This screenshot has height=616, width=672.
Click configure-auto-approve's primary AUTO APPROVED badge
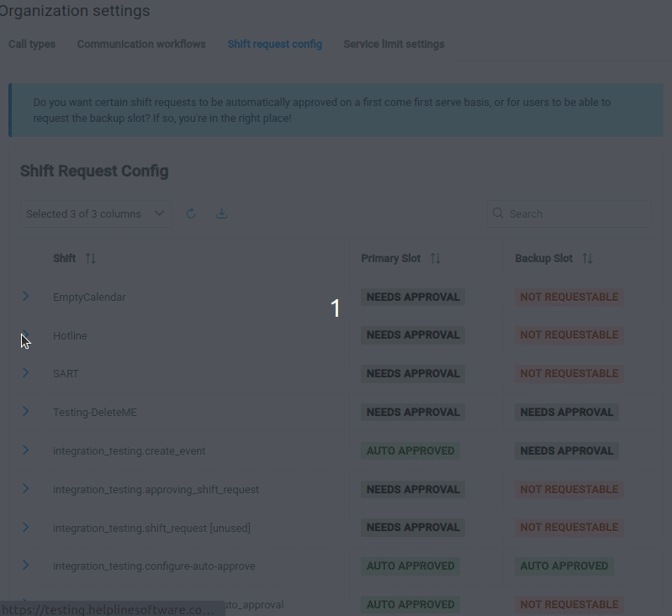click(410, 566)
